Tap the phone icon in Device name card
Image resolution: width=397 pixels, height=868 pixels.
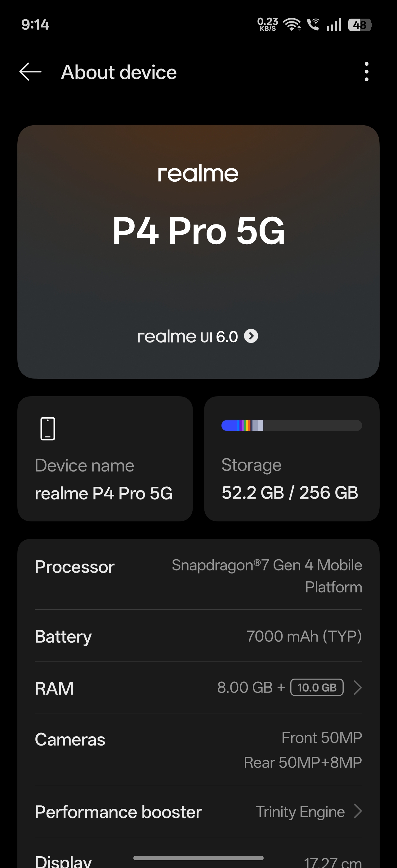point(47,429)
